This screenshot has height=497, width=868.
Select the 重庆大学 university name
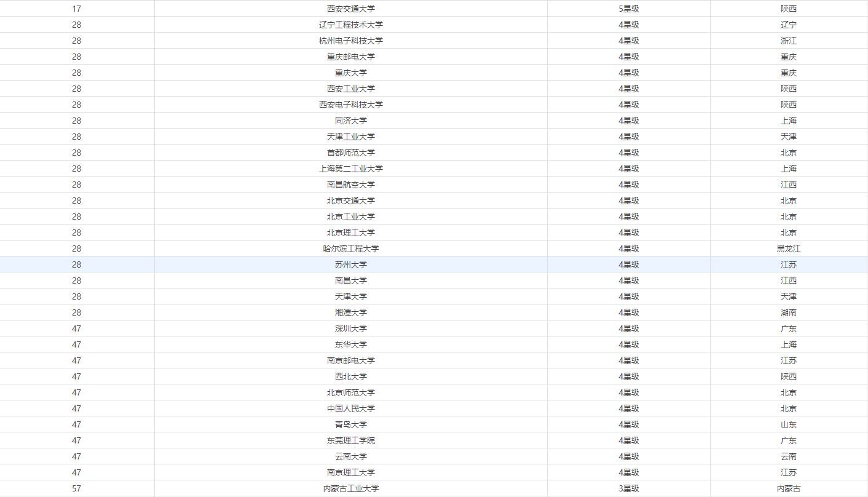click(350, 73)
